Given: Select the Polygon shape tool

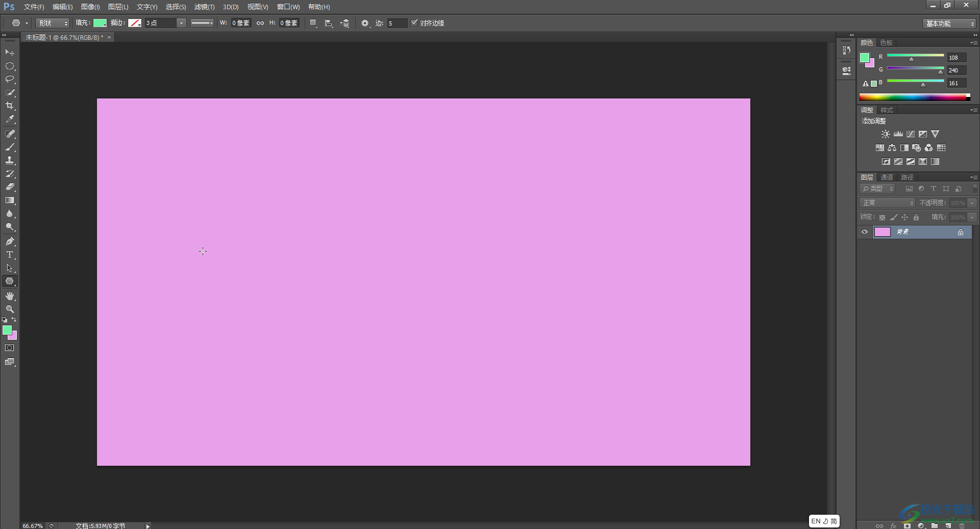Looking at the screenshot, I should (10, 281).
